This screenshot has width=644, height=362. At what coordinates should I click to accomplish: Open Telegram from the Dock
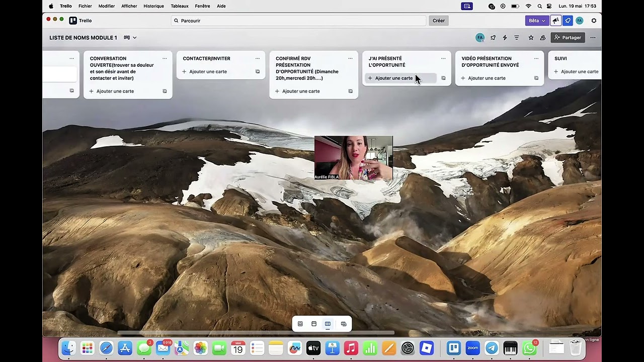[492, 348]
